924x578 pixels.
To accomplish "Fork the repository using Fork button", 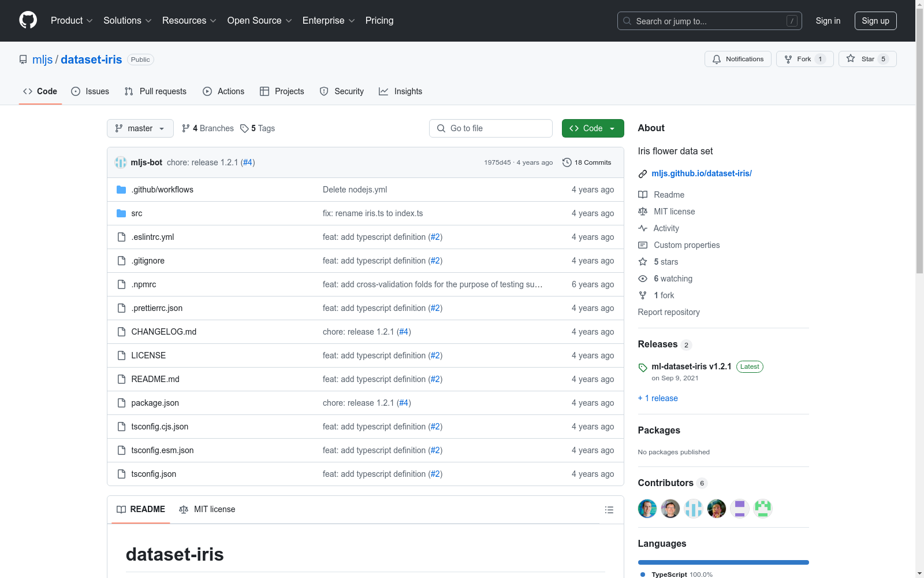I will click(805, 59).
